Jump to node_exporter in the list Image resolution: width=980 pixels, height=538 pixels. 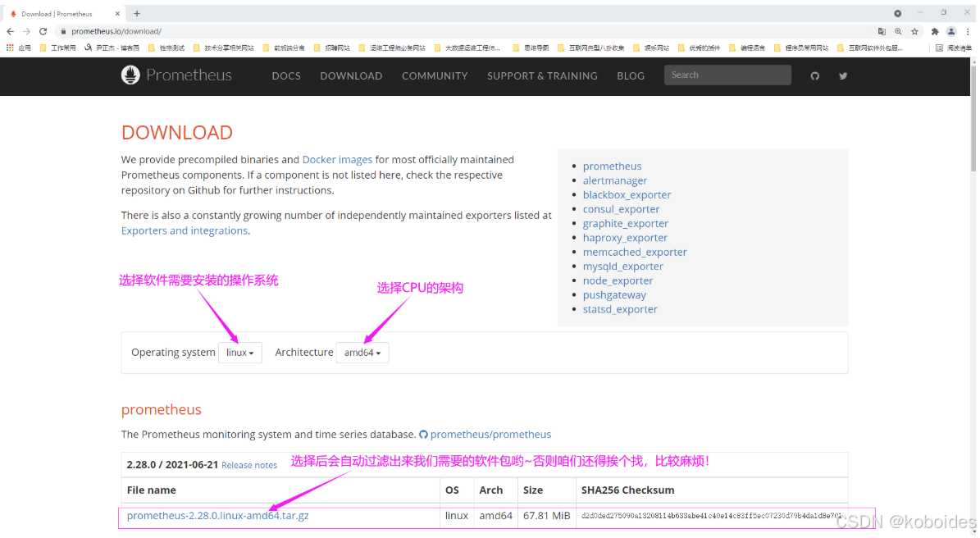tap(618, 281)
